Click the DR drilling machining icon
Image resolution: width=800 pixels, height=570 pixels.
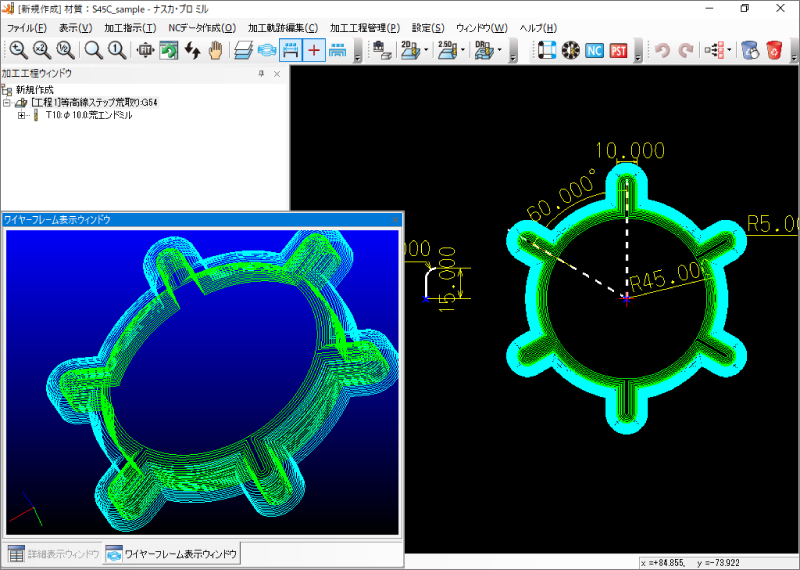tap(484, 50)
